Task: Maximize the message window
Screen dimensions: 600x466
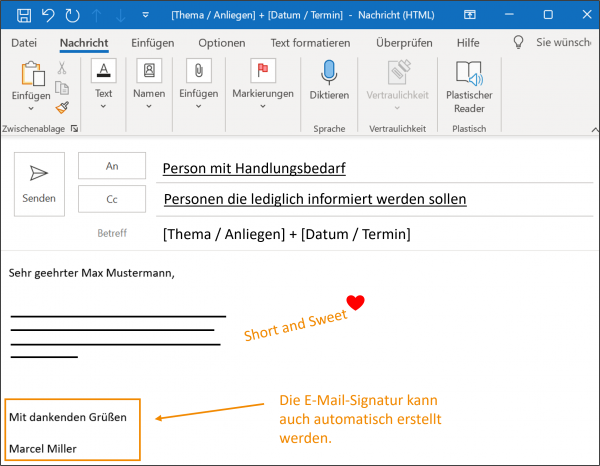Action: point(548,15)
